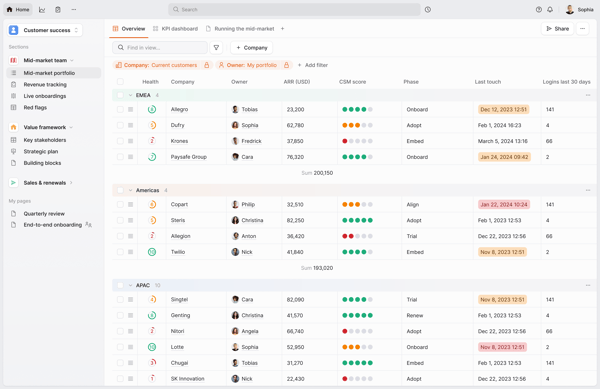Switch to the KPI dashboard tab

[176, 29]
